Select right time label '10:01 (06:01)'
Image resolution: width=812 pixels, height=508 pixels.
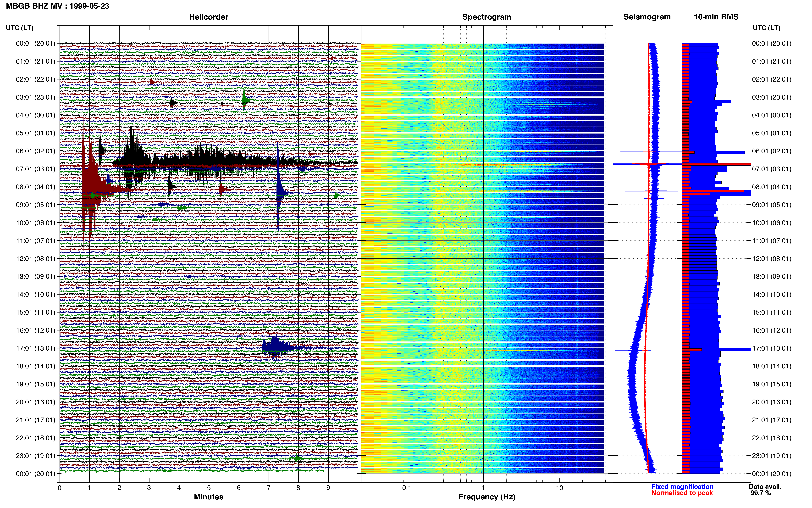click(772, 222)
